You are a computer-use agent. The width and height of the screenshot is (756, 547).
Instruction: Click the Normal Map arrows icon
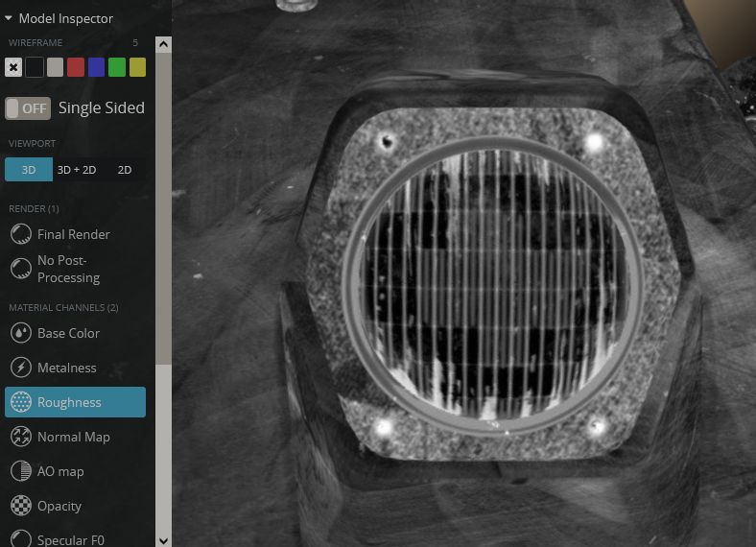(x=21, y=437)
